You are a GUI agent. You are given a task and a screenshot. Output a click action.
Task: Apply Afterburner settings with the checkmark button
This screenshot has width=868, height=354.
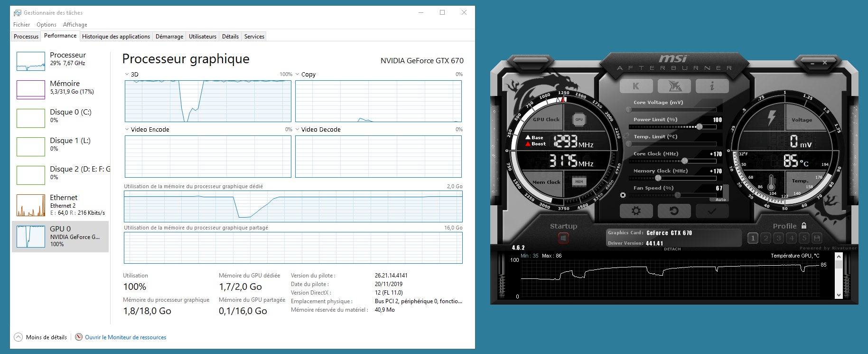712,210
